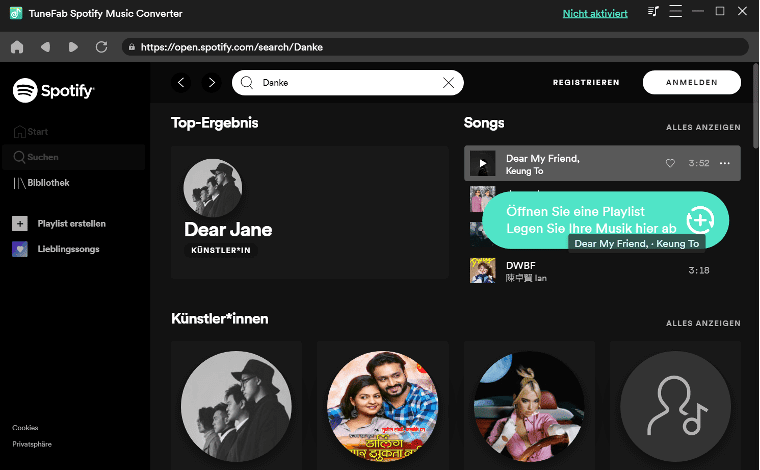Show all Künstler*innen via ALLES ANZEIGEN
The height and width of the screenshot is (470, 760).
(x=703, y=323)
